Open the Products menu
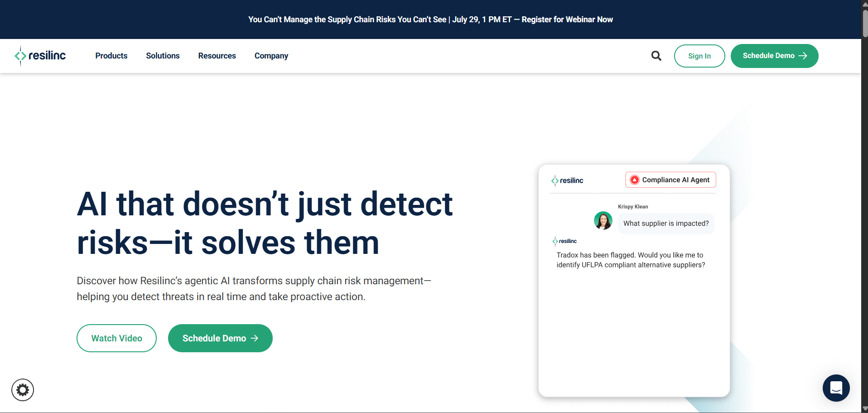This screenshot has width=868, height=413. (111, 56)
